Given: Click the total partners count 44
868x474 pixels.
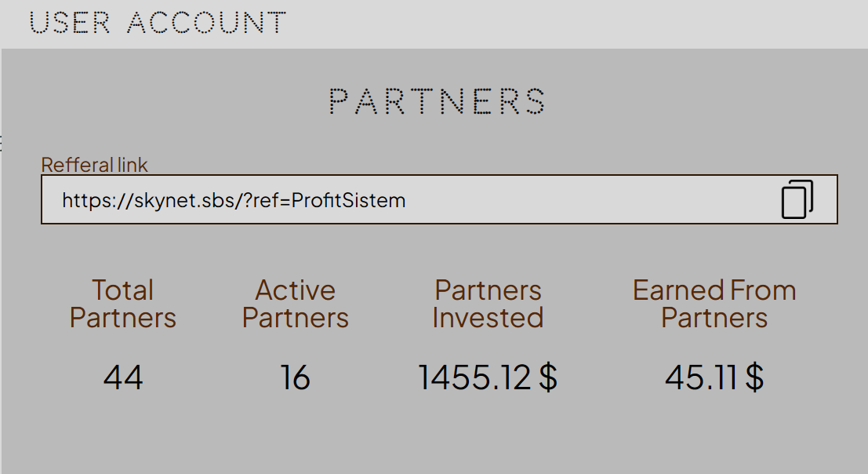Looking at the screenshot, I should pos(123,378).
